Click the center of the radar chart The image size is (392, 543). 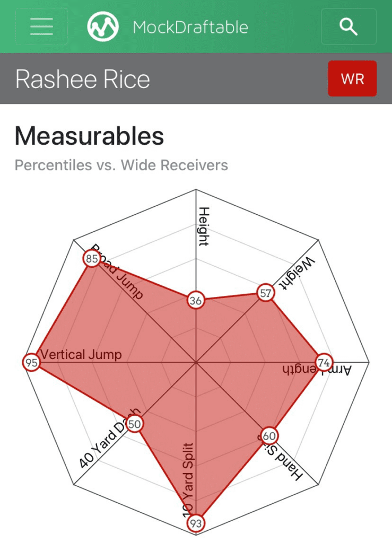click(x=196, y=363)
